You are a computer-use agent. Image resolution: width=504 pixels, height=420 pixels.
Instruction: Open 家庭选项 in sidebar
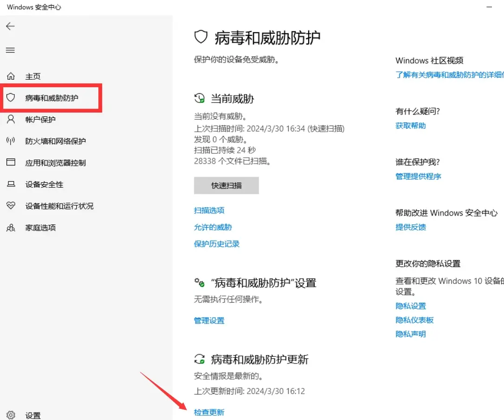tap(40, 228)
